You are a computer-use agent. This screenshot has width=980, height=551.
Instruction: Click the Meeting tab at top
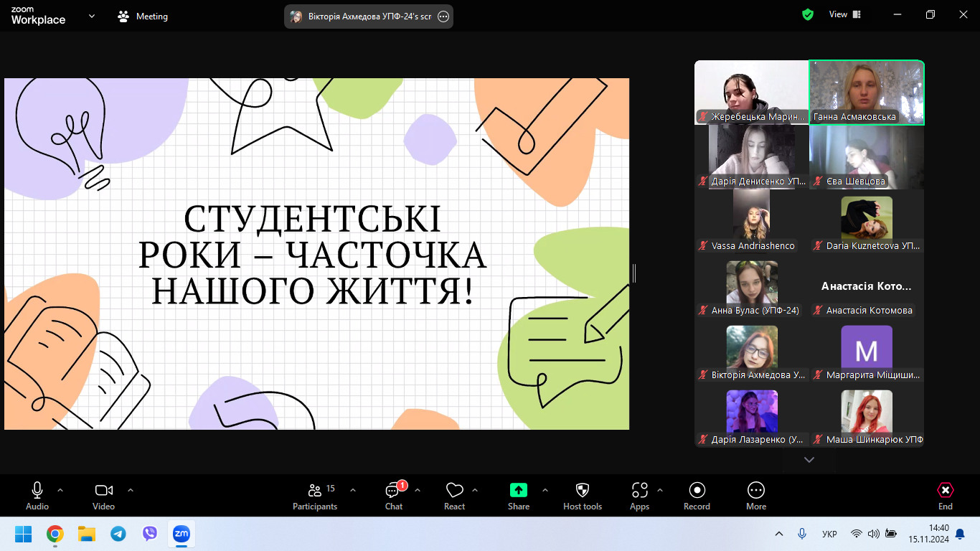click(x=143, y=16)
